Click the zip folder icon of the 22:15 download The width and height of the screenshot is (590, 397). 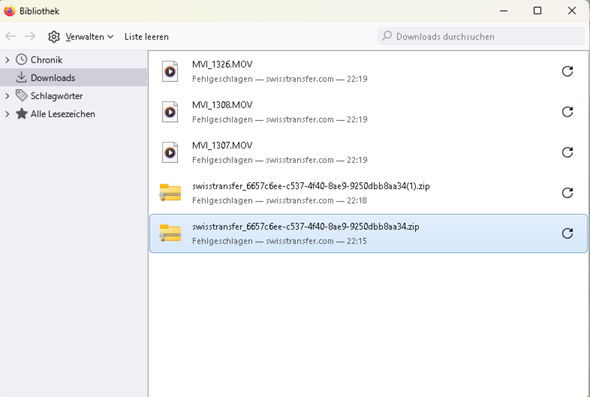point(170,233)
